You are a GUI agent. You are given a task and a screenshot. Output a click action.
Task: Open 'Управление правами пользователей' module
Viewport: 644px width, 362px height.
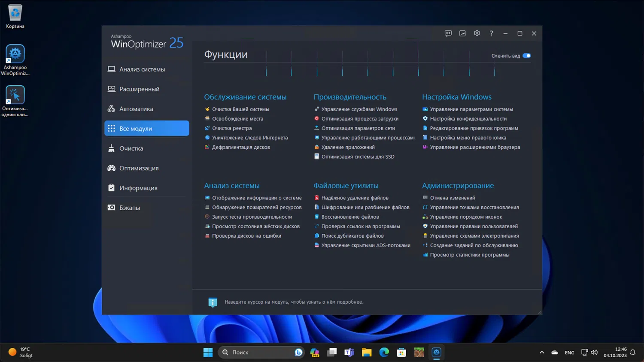point(474,226)
